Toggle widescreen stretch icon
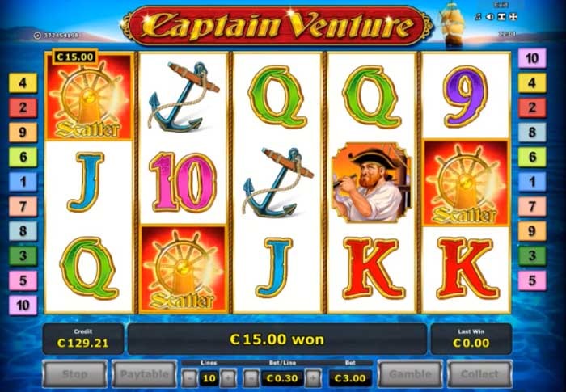 [x=502, y=17]
